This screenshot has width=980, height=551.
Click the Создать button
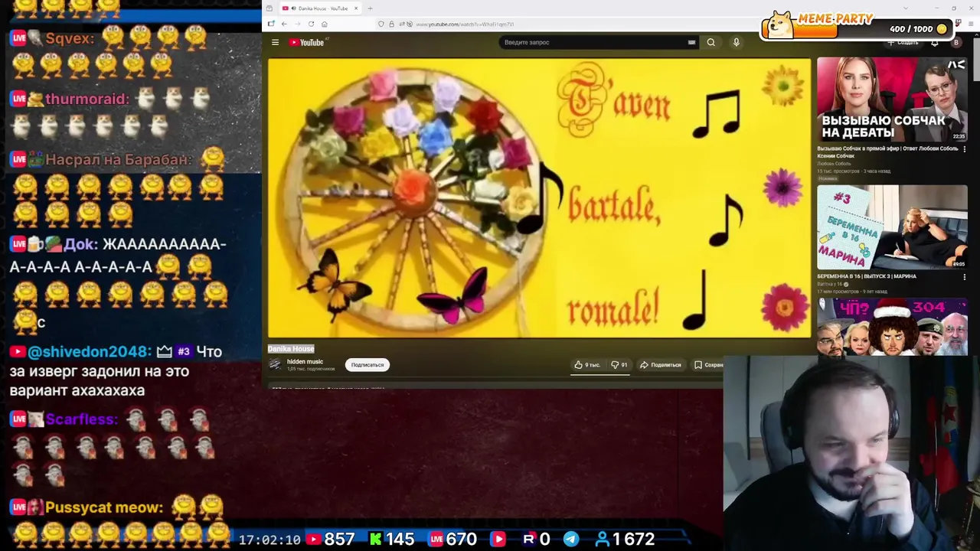903,43
